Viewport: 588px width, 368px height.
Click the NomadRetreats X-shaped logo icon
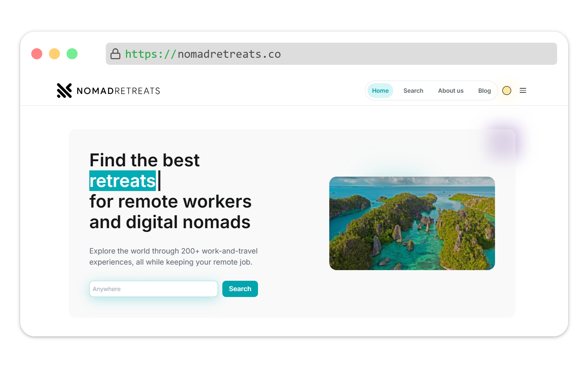pos(64,91)
